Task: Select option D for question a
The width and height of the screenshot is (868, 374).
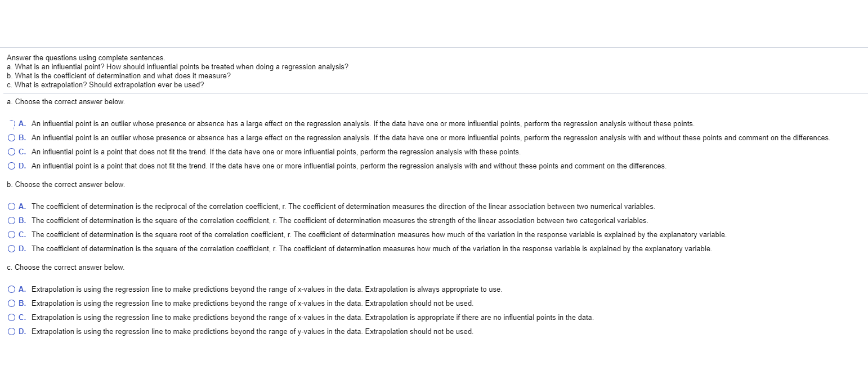Action: tap(11, 166)
